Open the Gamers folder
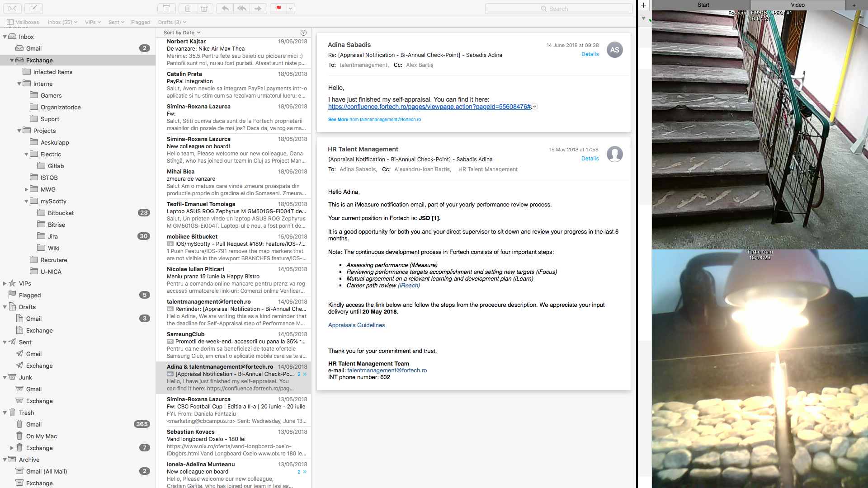This screenshot has width=868, height=488. coord(78,95)
